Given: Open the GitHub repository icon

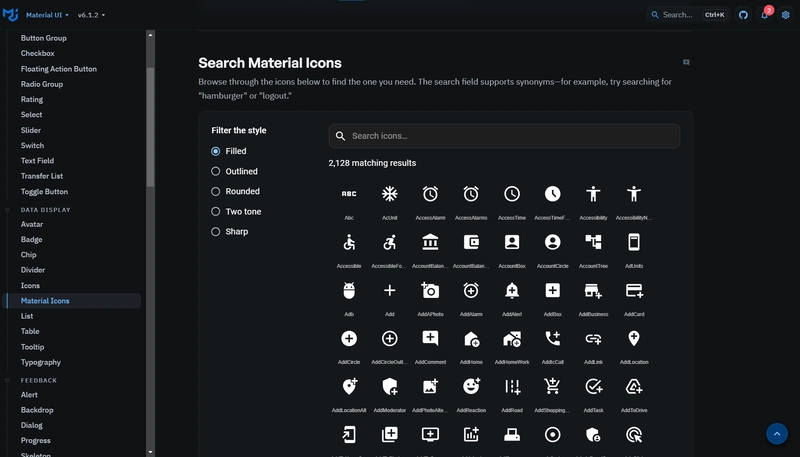Looking at the screenshot, I should pos(743,15).
